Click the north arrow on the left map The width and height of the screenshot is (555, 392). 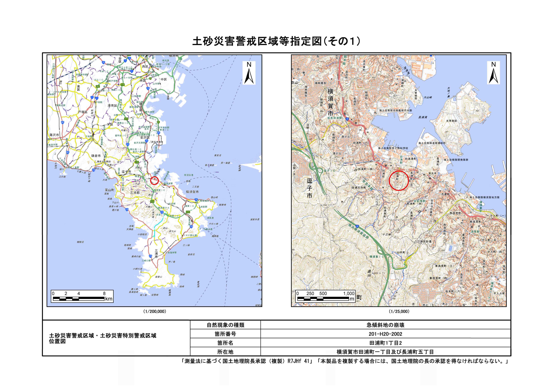249,73
